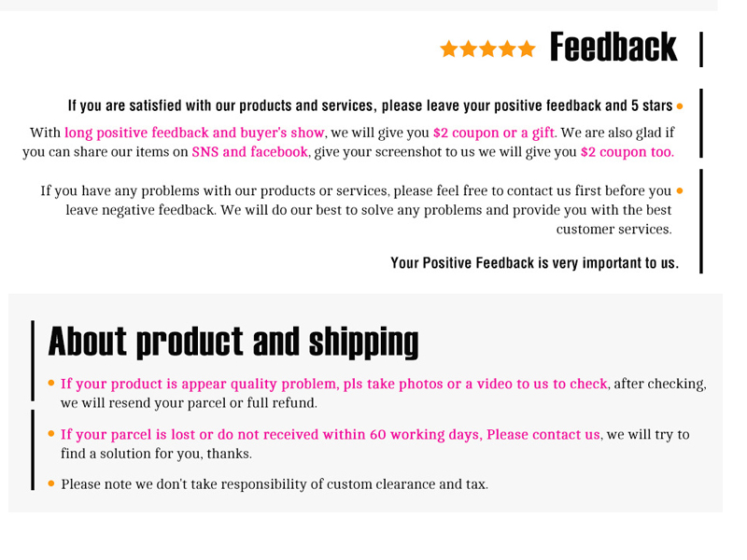Click the third orange star in rating
The width and height of the screenshot is (747, 560).
tap(487, 49)
